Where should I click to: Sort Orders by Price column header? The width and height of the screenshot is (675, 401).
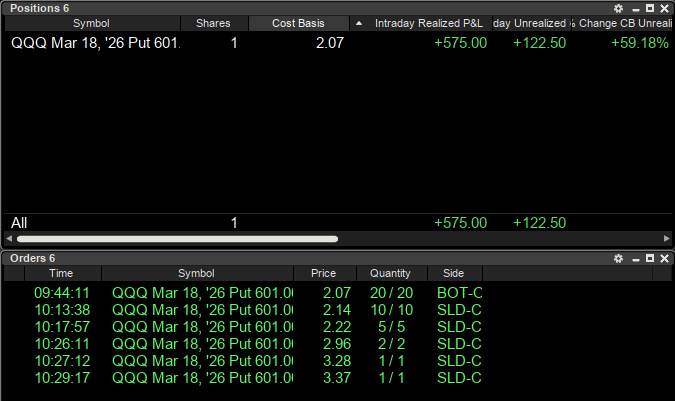click(324, 273)
